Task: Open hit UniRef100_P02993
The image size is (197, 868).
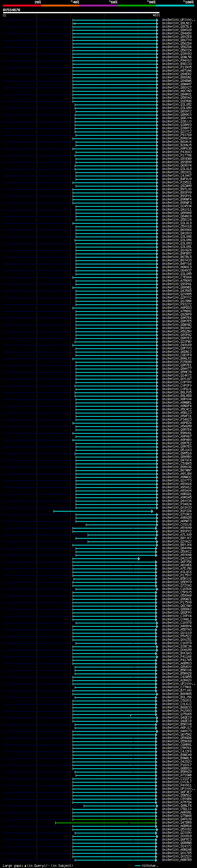Action: pyautogui.click(x=177, y=711)
